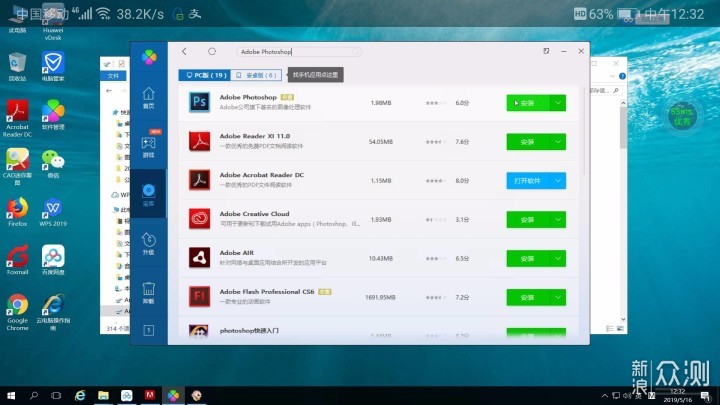Click the 找手机应用点这里 tooltip bubble
The height and width of the screenshot is (405, 720).
pyautogui.click(x=315, y=75)
